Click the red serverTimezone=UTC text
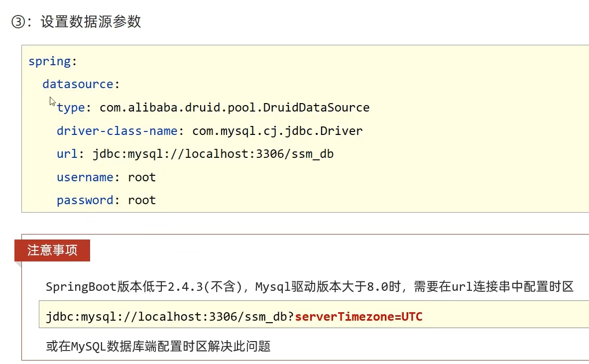 click(358, 317)
